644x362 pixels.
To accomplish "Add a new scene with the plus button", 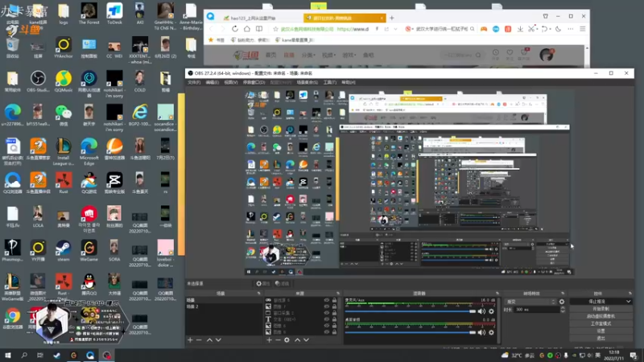I will pyautogui.click(x=190, y=339).
